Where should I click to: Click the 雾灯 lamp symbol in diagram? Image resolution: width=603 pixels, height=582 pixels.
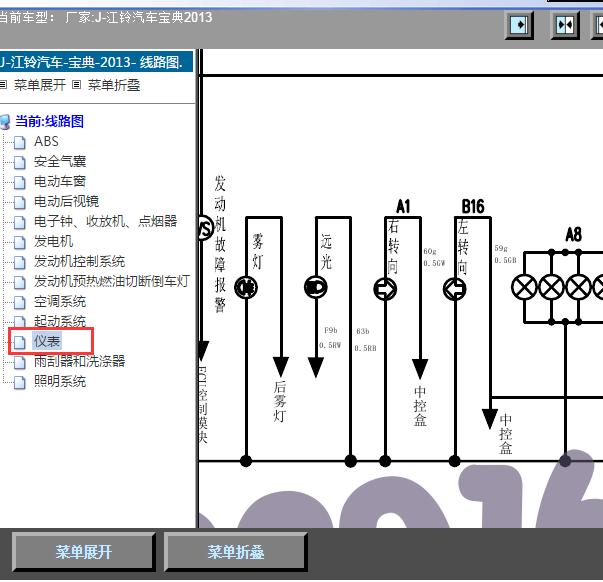click(x=246, y=287)
